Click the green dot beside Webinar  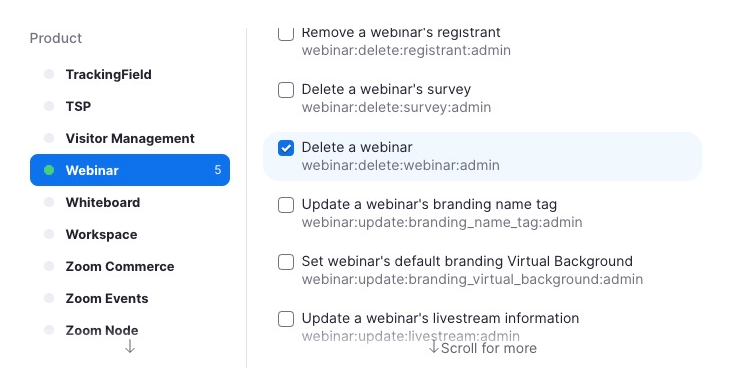tap(49, 170)
